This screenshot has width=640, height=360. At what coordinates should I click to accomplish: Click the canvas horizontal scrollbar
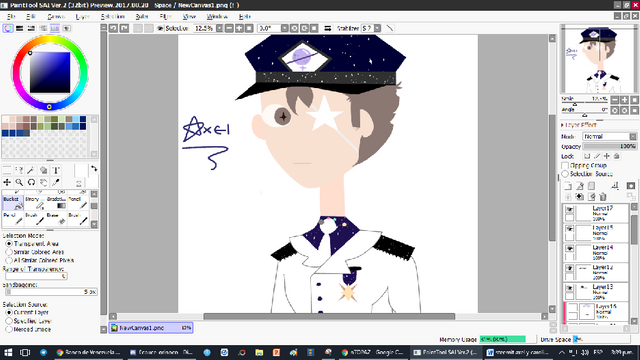tap(329, 316)
